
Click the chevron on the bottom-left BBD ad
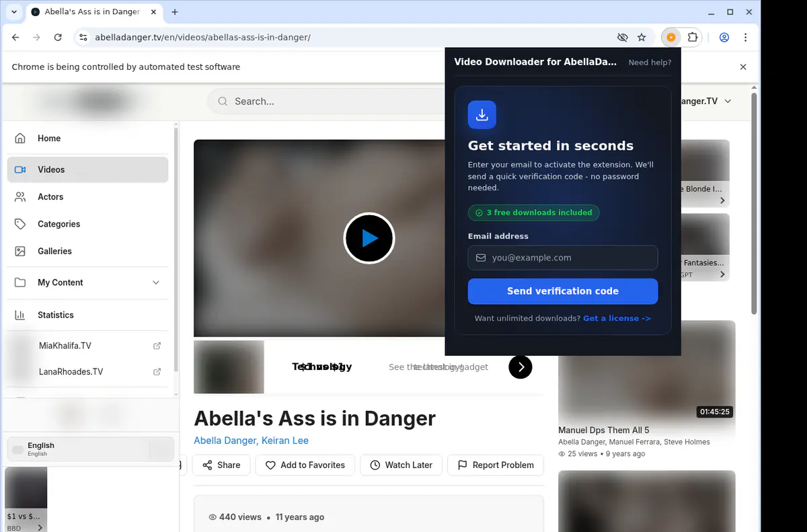(40, 528)
